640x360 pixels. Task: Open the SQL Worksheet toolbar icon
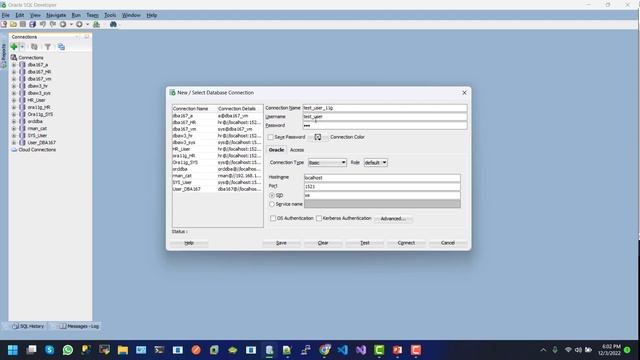coord(96,24)
